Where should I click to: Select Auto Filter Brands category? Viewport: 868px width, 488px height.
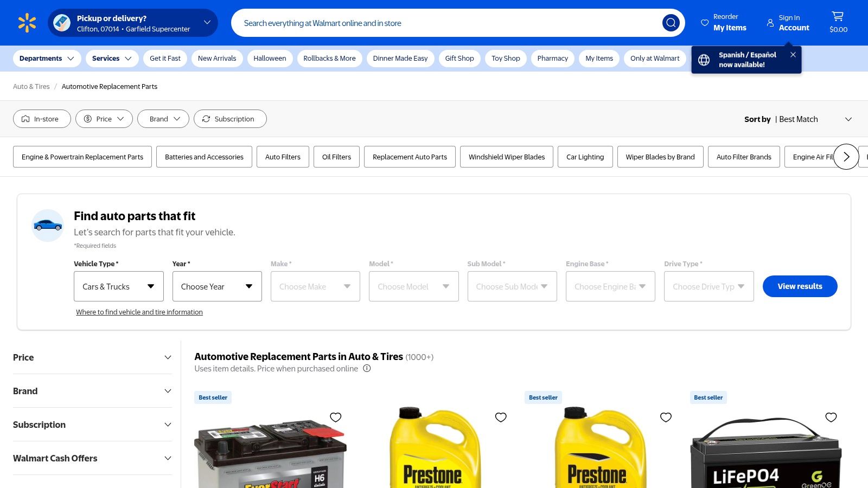744,157
